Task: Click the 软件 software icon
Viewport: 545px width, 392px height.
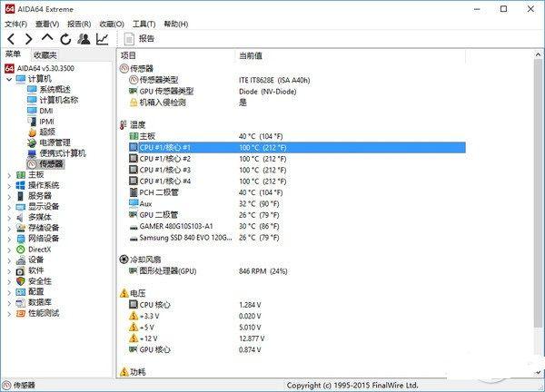Action: click(x=21, y=270)
